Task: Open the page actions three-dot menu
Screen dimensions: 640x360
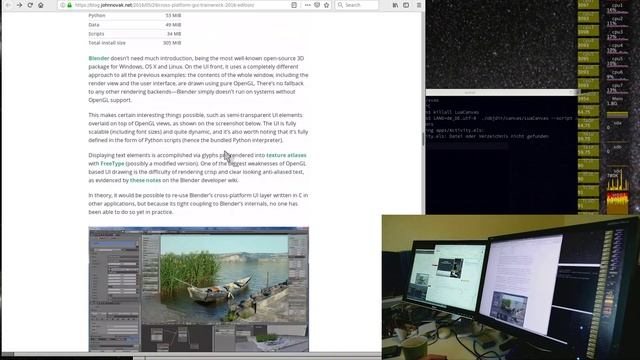Action: (x=307, y=5)
